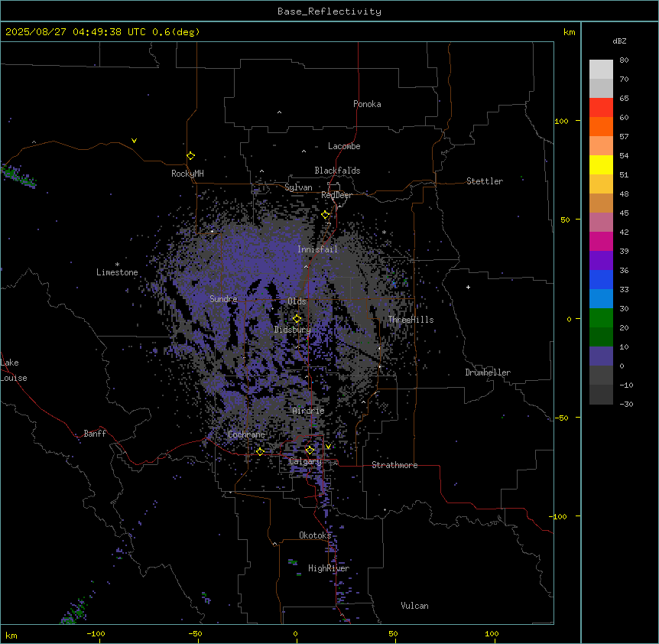
Task: Click the RedDeer city label
Action: coord(336,195)
